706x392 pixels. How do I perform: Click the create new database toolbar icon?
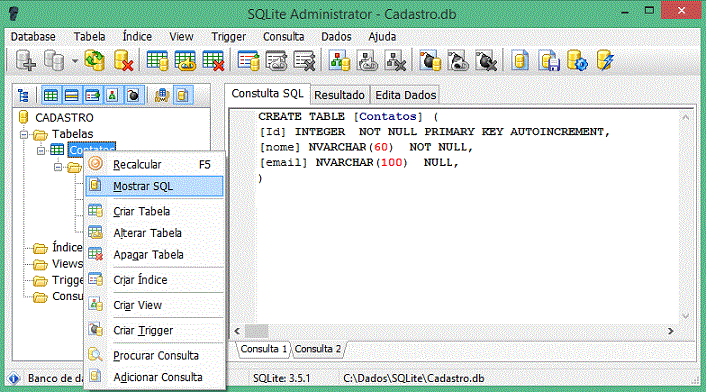point(25,60)
